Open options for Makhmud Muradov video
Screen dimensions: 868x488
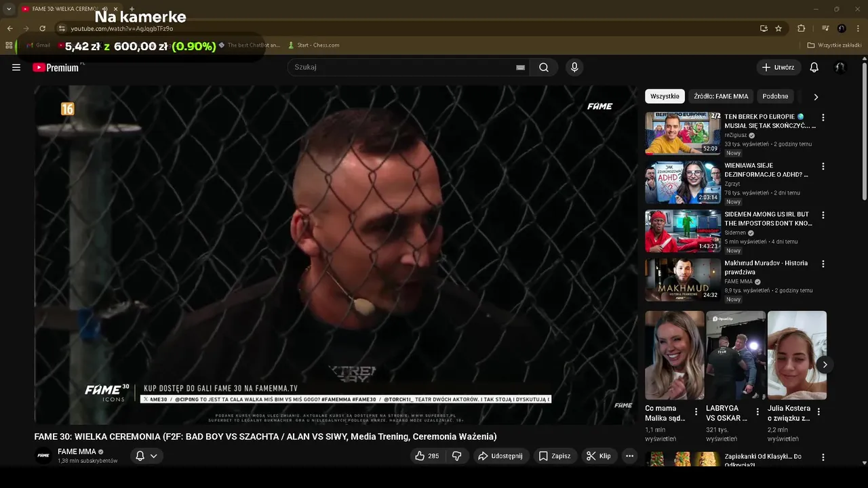tap(823, 264)
